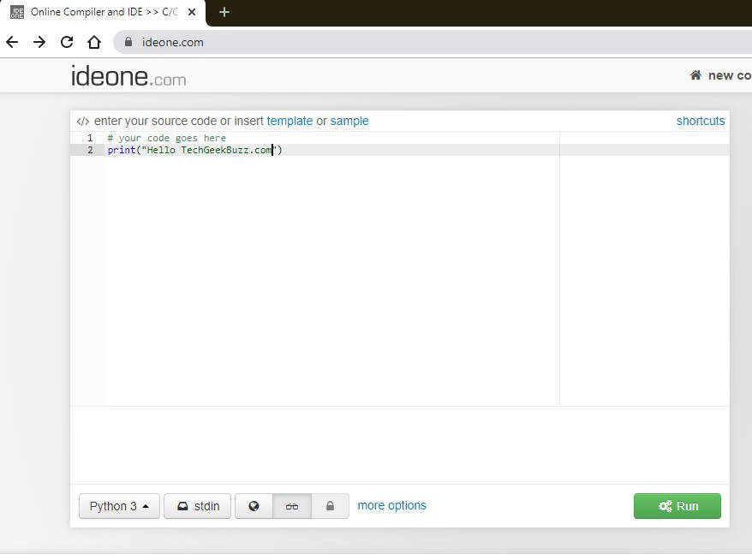
Task: Click the browser Back arrow
Action: tap(12, 42)
